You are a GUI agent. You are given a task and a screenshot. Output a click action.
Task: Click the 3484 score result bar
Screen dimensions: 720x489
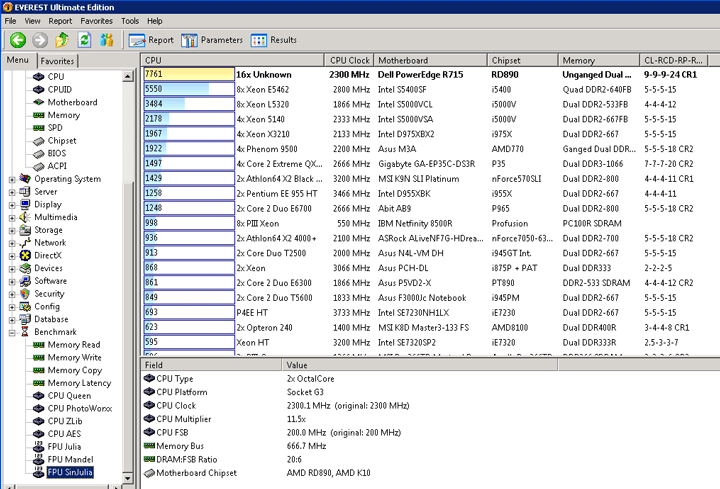coord(189,104)
